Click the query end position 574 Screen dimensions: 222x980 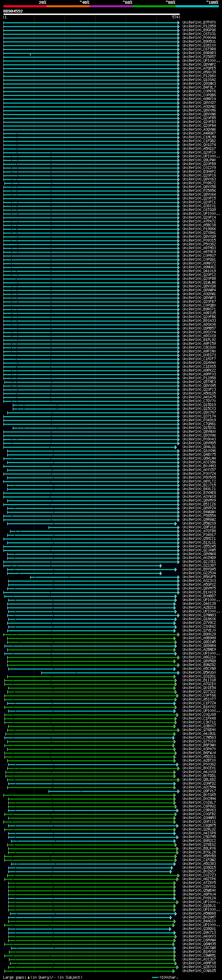175,17
